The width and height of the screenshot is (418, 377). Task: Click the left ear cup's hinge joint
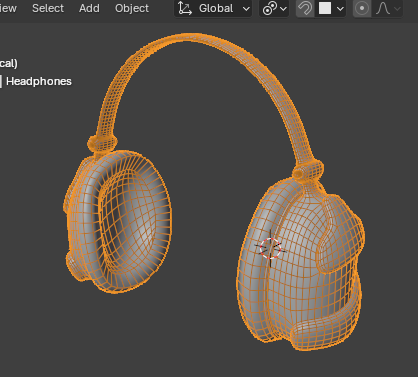click(x=102, y=143)
